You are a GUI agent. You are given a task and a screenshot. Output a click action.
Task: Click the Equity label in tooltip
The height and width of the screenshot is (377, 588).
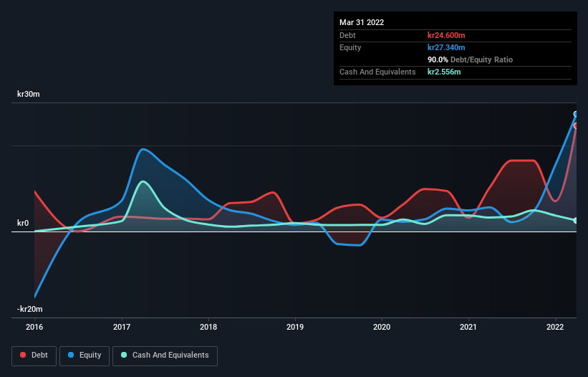click(x=350, y=47)
